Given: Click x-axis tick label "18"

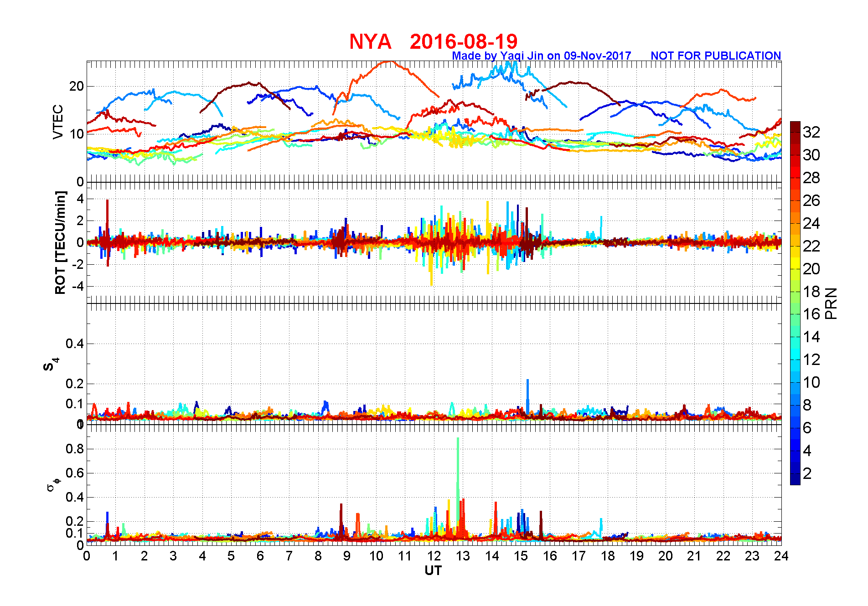Looking at the screenshot, I should click(x=608, y=556).
